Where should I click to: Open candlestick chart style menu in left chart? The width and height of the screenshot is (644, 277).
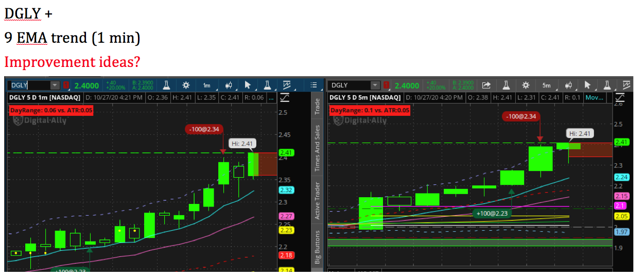(x=228, y=85)
